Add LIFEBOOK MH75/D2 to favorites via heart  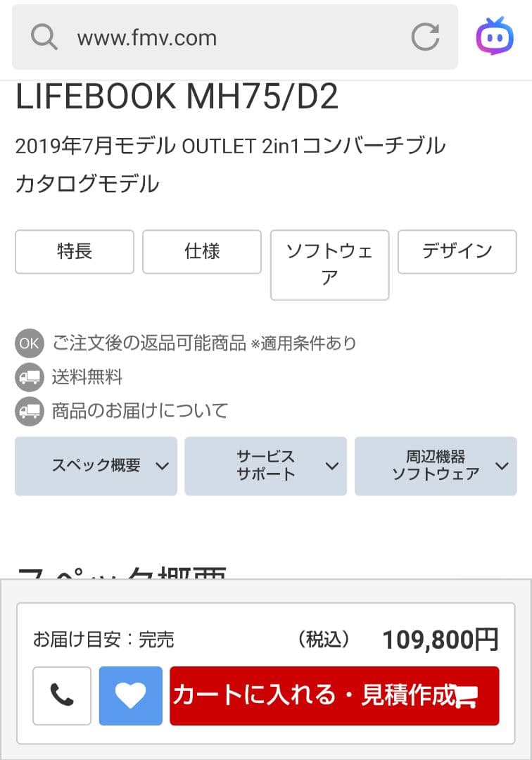click(x=130, y=695)
